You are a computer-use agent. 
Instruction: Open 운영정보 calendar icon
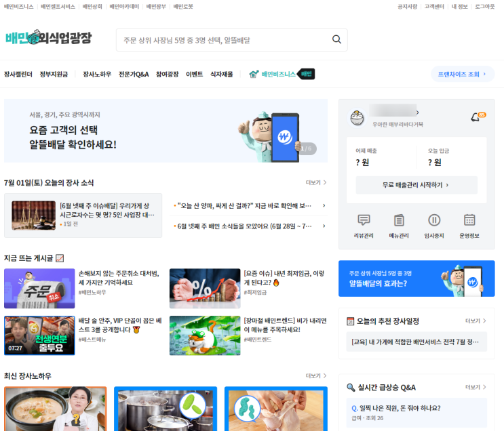point(469,220)
